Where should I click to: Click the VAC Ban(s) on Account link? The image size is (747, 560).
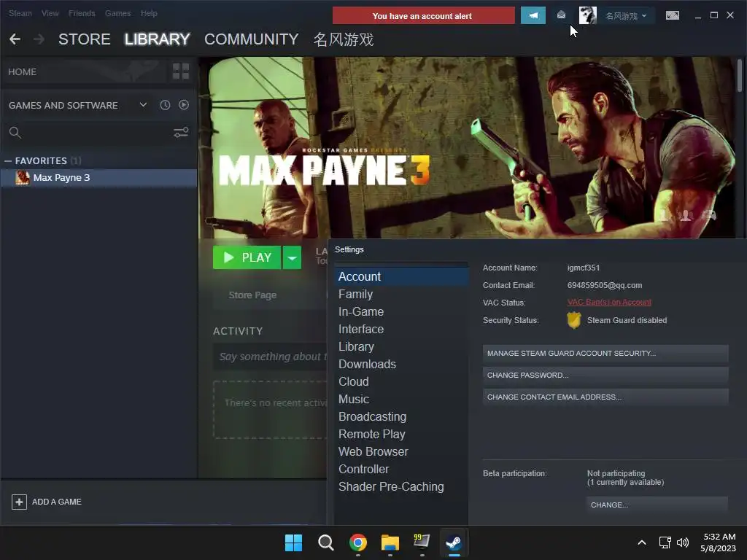tap(609, 303)
